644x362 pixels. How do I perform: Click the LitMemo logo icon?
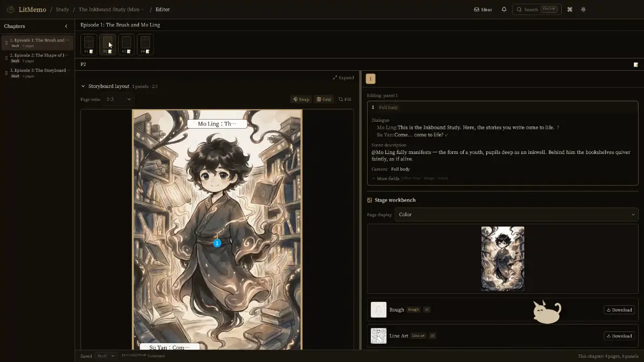point(11,9)
